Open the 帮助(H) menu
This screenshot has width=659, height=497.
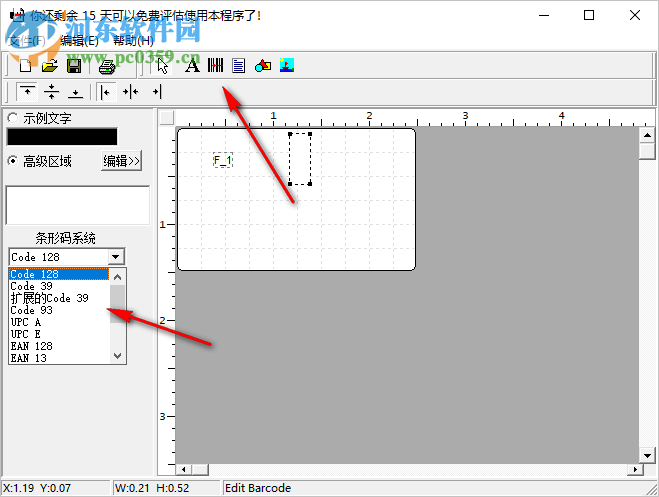(x=134, y=41)
